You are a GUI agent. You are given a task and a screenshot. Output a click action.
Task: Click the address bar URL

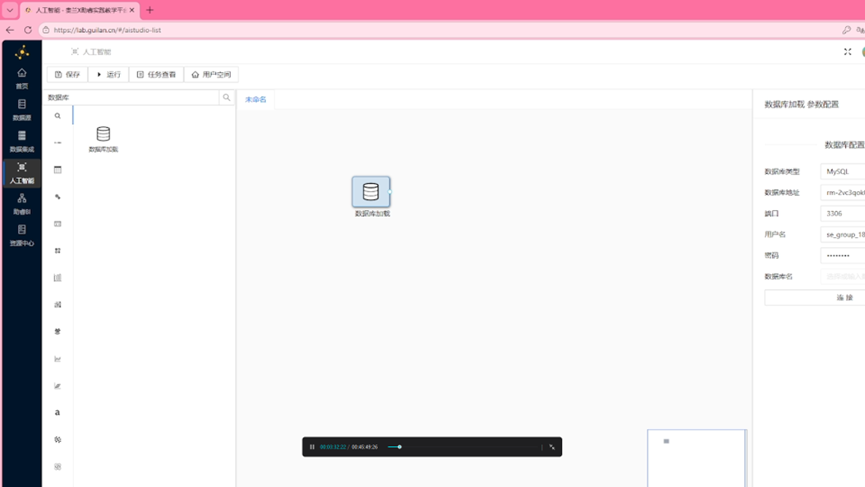point(108,30)
